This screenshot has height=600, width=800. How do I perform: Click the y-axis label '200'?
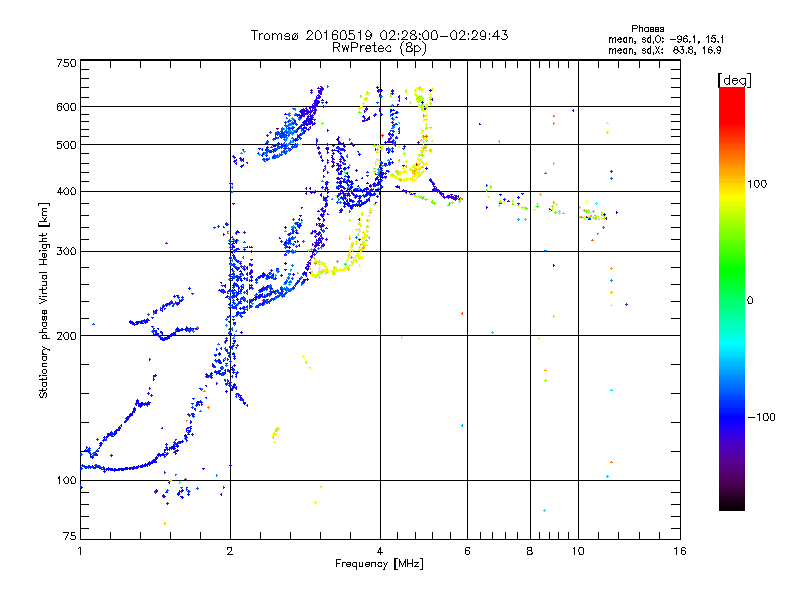(x=66, y=336)
